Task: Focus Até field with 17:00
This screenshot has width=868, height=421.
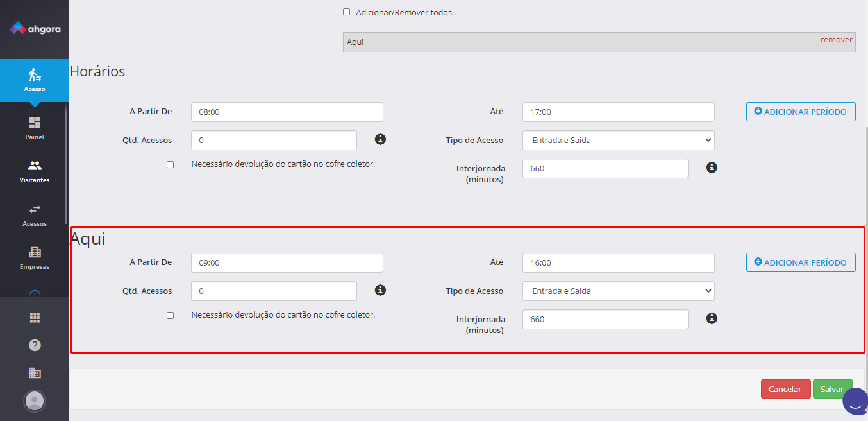Action: click(x=618, y=112)
